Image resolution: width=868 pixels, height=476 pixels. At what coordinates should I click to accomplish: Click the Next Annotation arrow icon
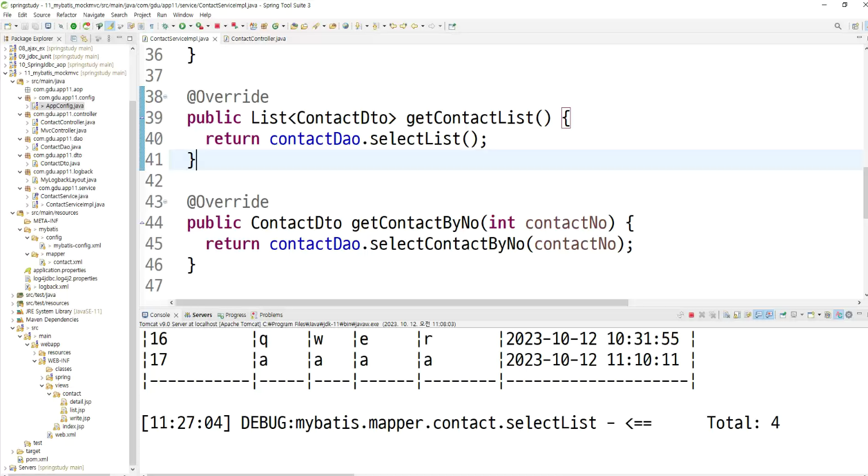358,26
